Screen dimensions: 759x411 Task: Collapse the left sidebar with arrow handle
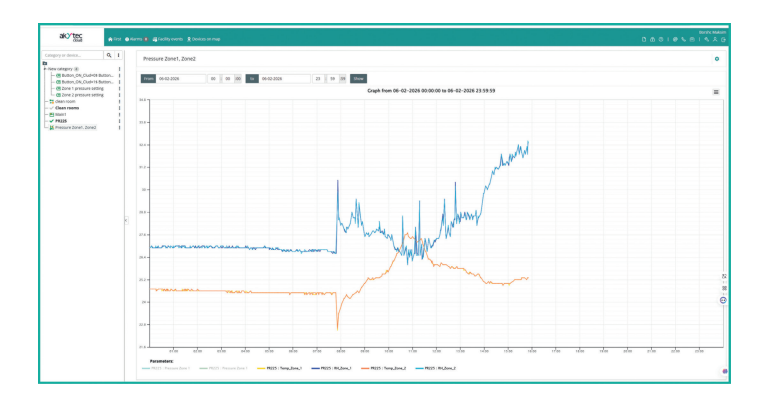[x=126, y=220]
